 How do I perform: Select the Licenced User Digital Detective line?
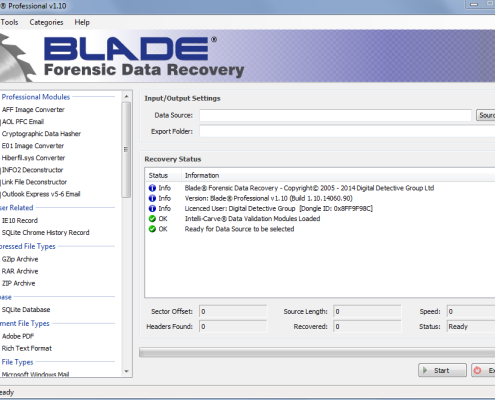[279, 208]
